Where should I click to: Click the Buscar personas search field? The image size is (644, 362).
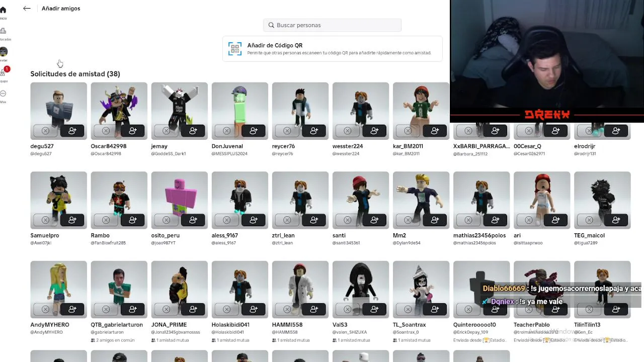tap(332, 25)
